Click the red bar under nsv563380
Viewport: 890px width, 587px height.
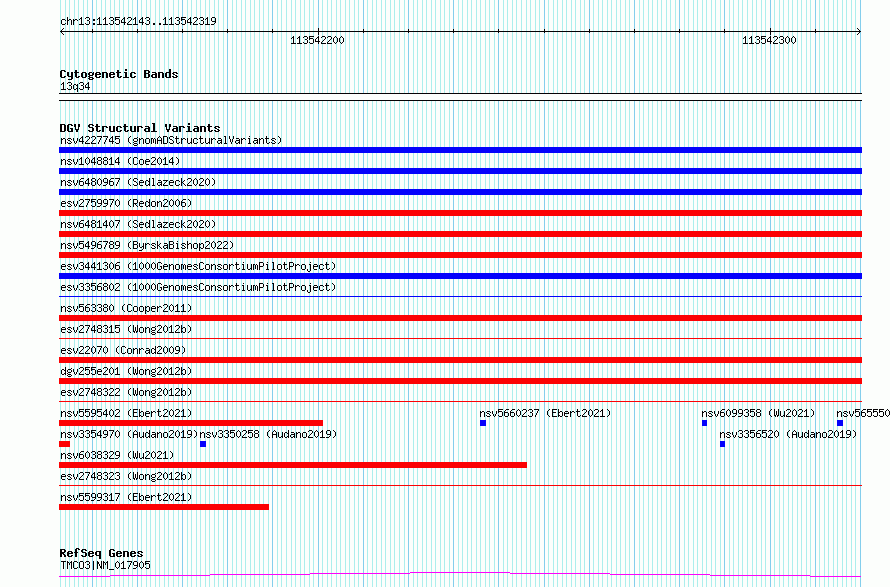pos(460,318)
